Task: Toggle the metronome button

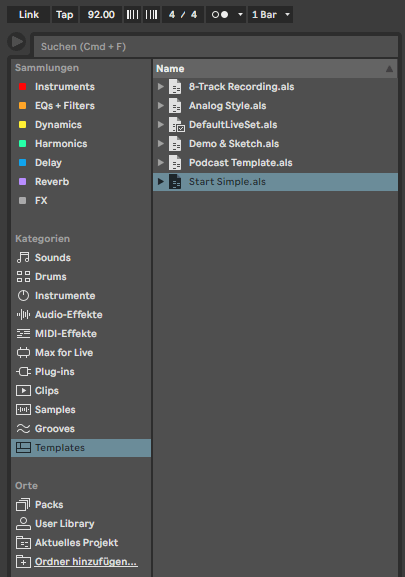Action: tap(220, 15)
